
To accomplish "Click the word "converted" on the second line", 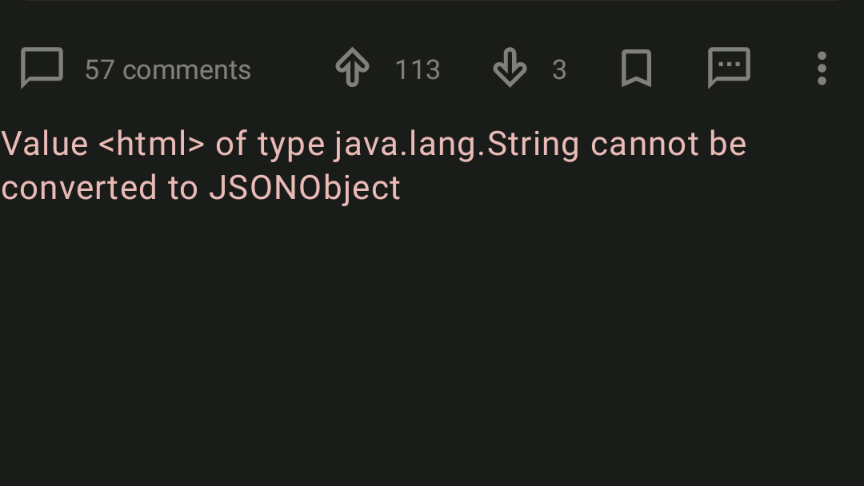I will (79, 188).
